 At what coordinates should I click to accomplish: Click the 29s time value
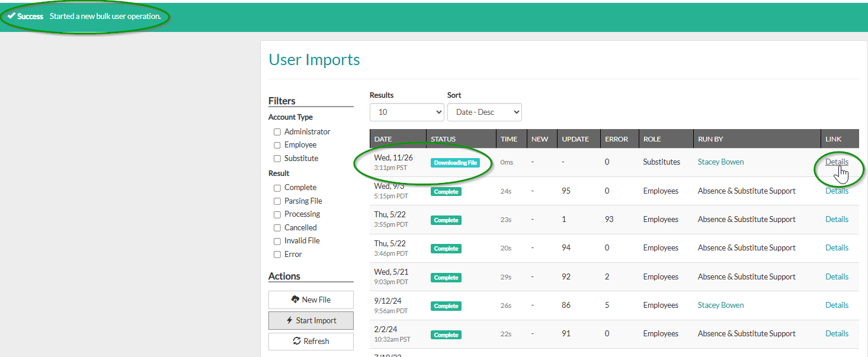(506, 276)
